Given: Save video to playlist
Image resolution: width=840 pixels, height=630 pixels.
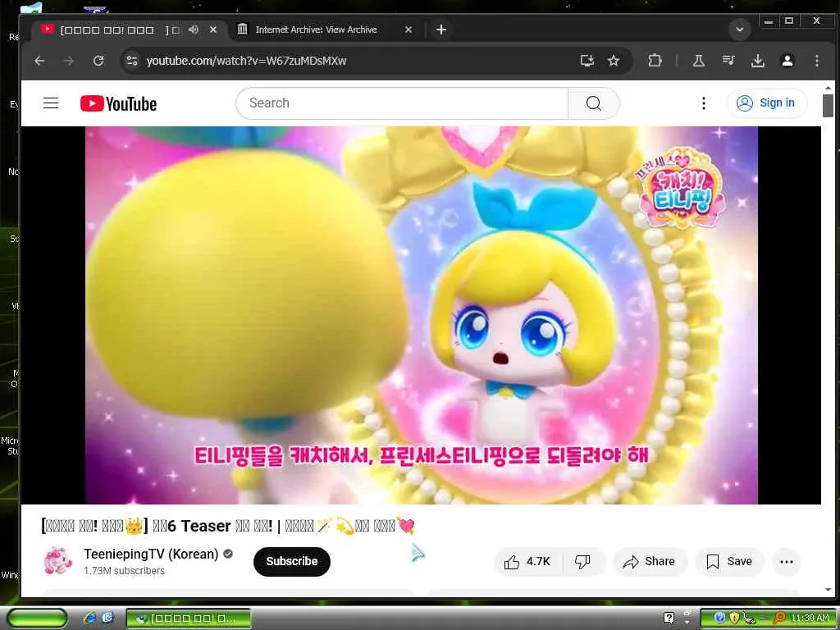Looking at the screenshot, I should click(x=729, y=561).
